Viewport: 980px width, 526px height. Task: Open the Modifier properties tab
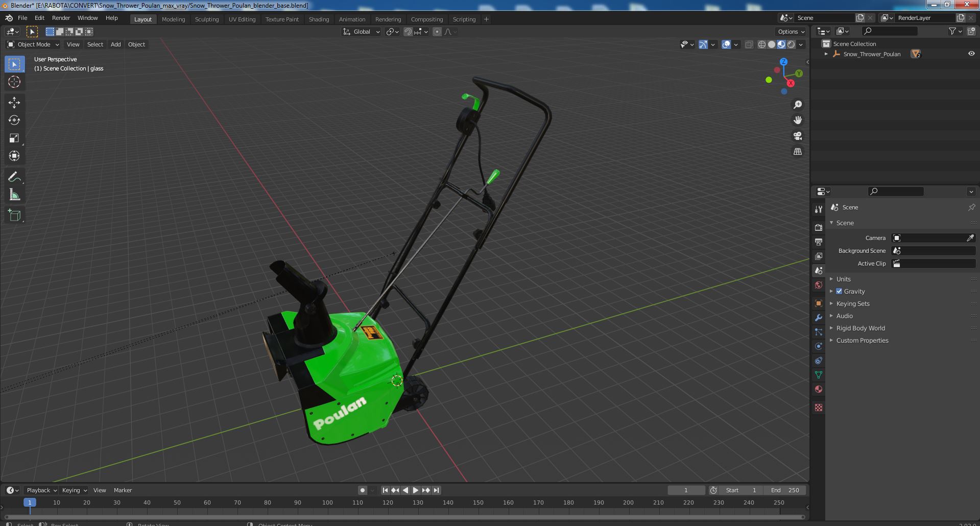(819, 318)
